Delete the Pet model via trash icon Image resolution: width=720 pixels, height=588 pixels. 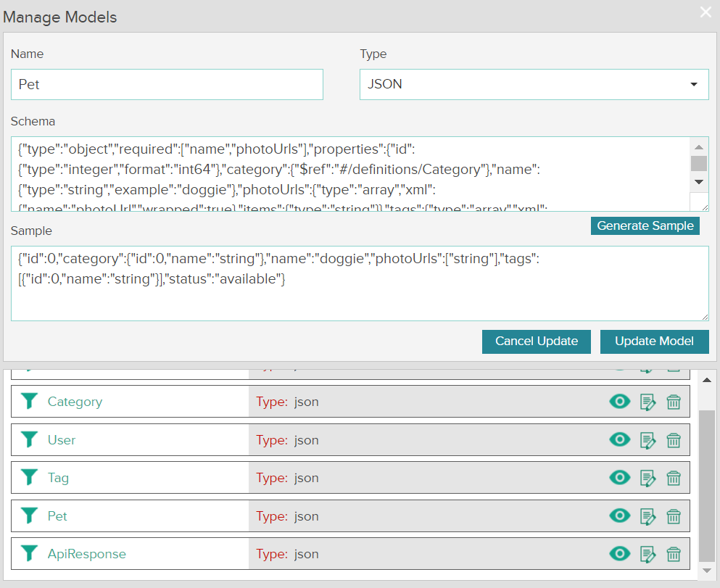(x=674, y=516)
